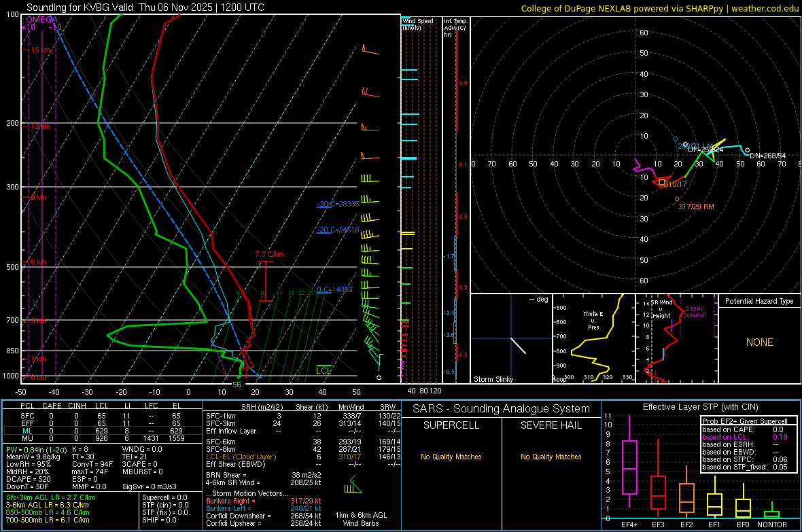Click the Bunkers Right red circle on the hodograph
Image resolution: width=802 pixels, height=532 pixels.
pos(677,199)
